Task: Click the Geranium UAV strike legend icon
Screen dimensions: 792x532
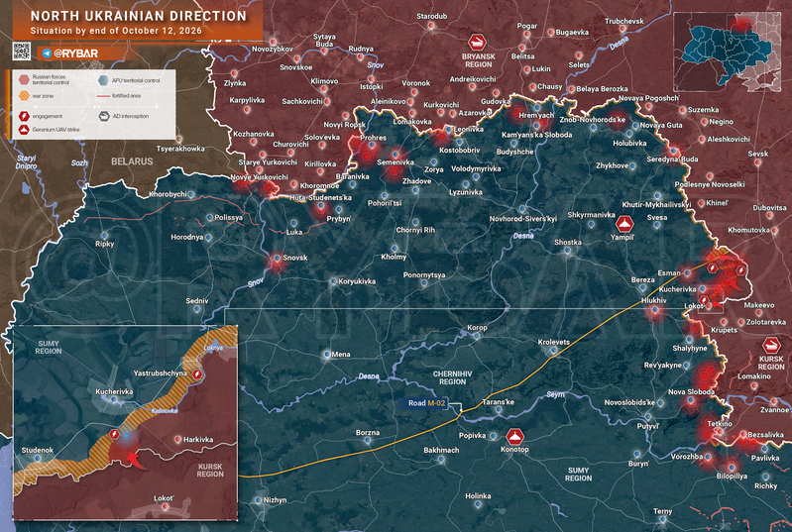Action: (x=24, y=130)
